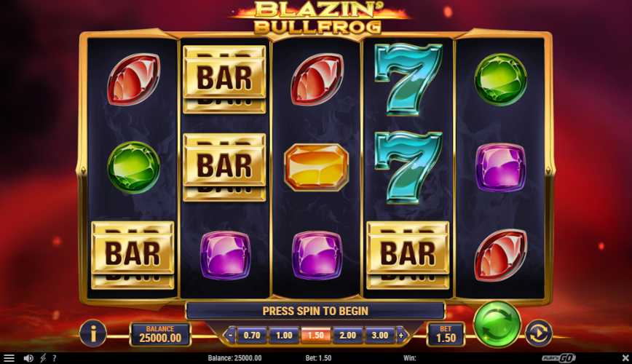The width and height of the screenshot is (632, 364).
Task: Click the orange gem in center reel
Action: [317, 167]
